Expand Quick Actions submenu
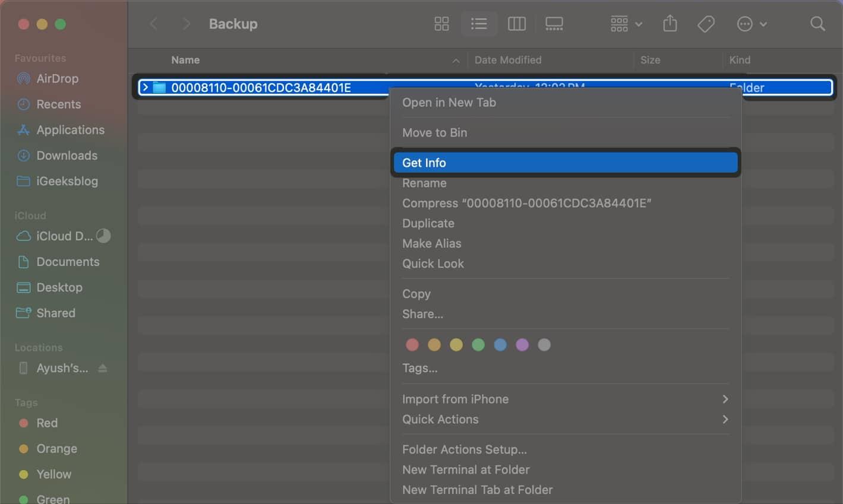Image resolution: width=843 pixels, height=504 pixels. point(566,419)
